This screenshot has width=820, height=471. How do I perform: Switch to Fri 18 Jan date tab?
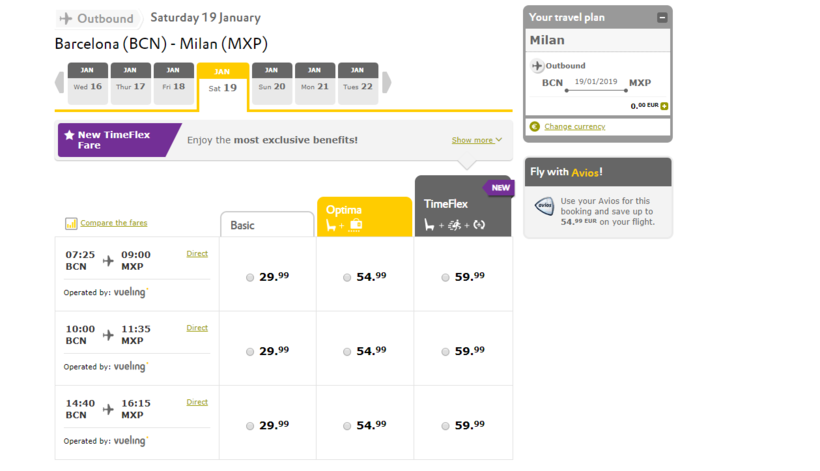174,84
